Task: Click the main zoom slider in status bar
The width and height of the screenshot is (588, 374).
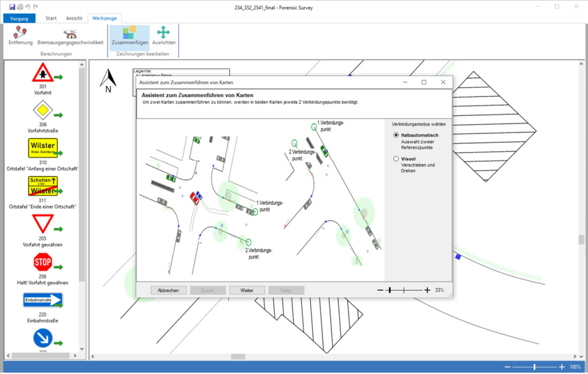Action: 535,367
